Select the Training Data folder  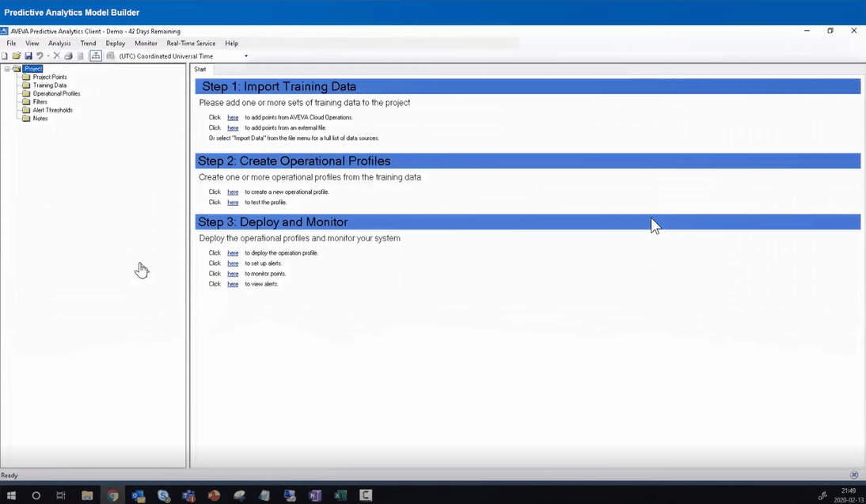(x=49, y=85)
